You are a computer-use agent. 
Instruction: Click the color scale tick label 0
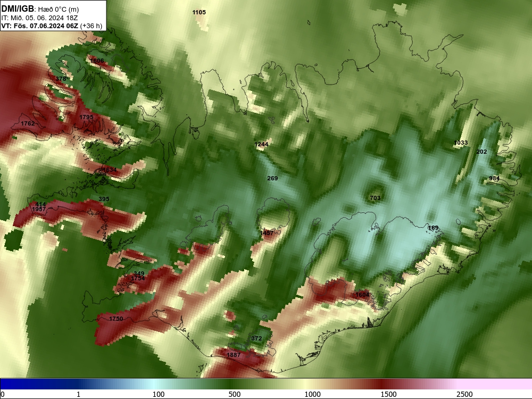tap(3, 394)
